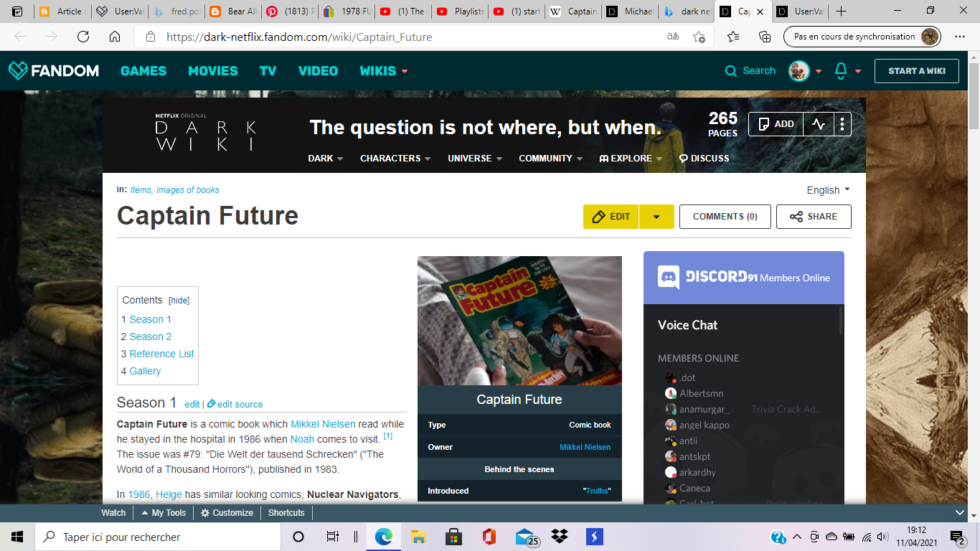Open the notifications bell

click(841, 70)
